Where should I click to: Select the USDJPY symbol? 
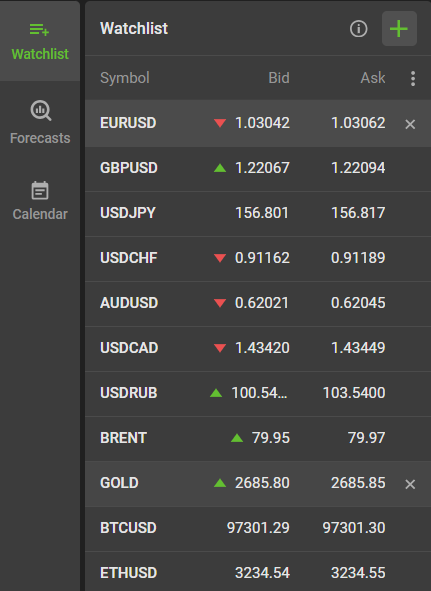(128, 213)
